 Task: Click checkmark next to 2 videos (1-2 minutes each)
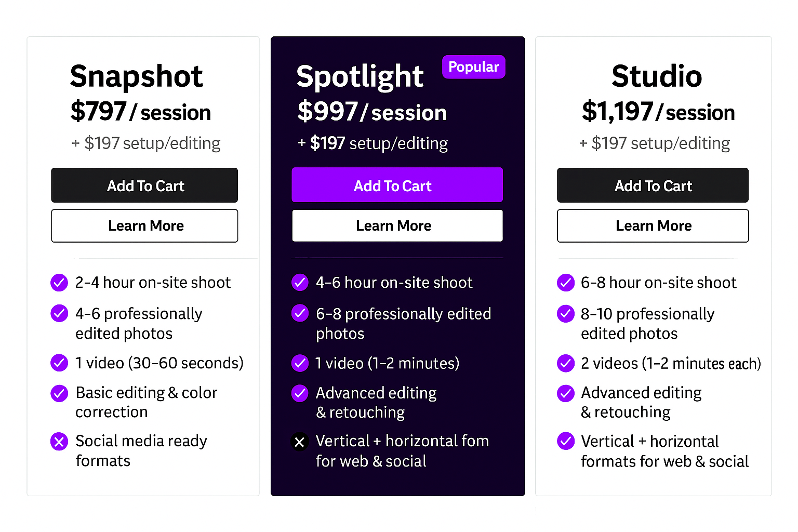tap(566, 363)
